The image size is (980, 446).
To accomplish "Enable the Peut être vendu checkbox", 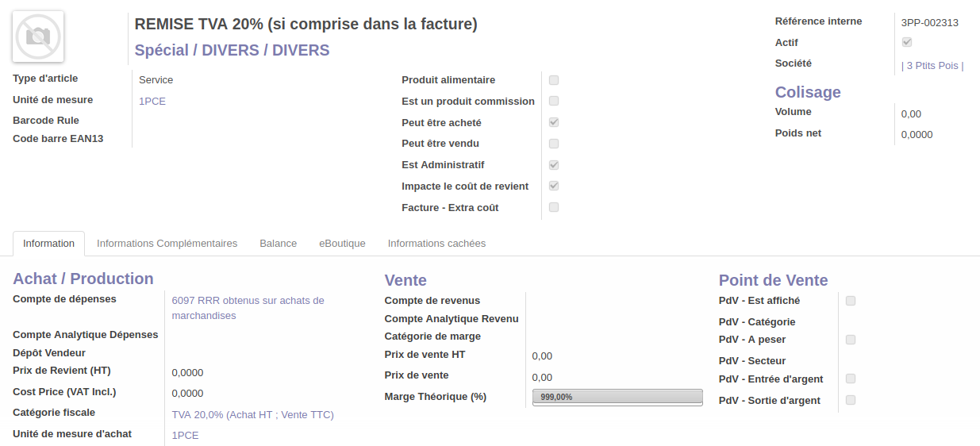I will 554,144.
